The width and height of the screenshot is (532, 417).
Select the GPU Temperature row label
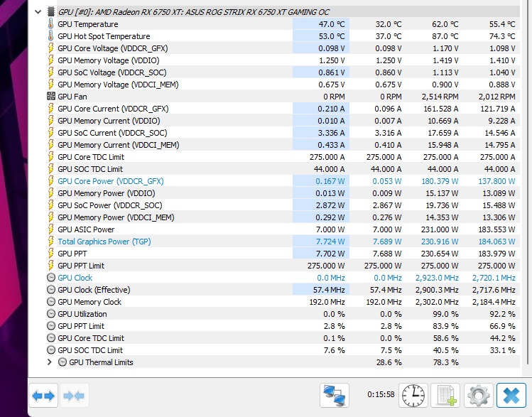(88, 24)
